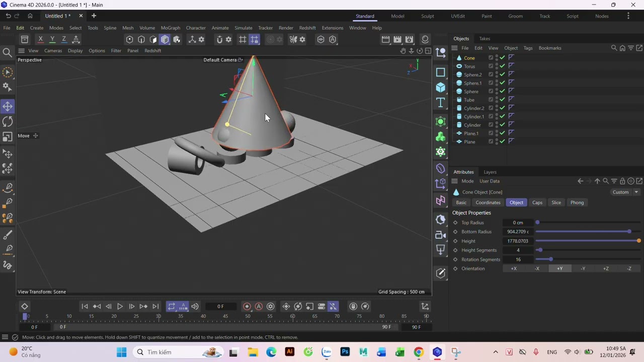Toggle Z axis lock
Image resolution: width=644 pixels, height=362 pixels.
click(64, 39)
